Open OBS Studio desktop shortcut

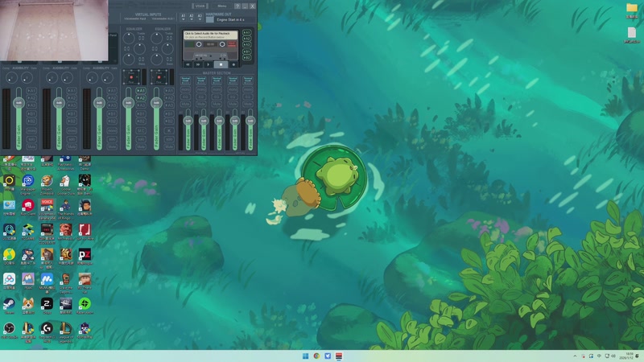[x=9, y=331]
